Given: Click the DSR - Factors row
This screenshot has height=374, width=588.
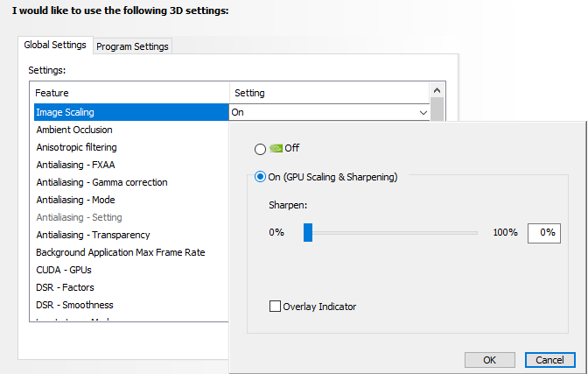Looking at the screenshot, I should 65,287.
